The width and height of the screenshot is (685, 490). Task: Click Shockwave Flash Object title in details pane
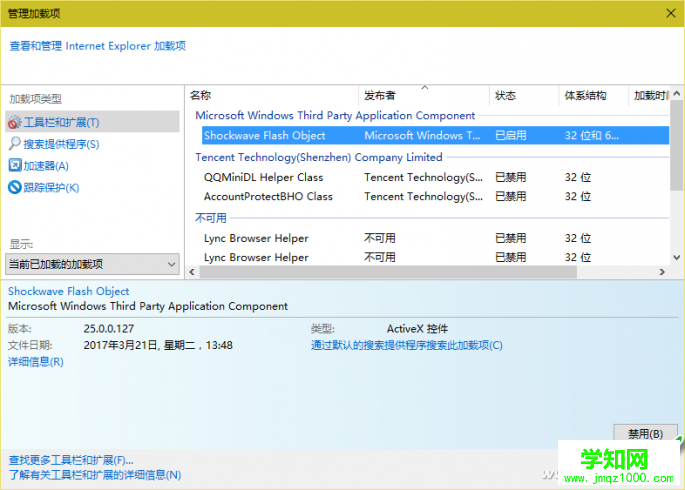[x=69, y=291]
